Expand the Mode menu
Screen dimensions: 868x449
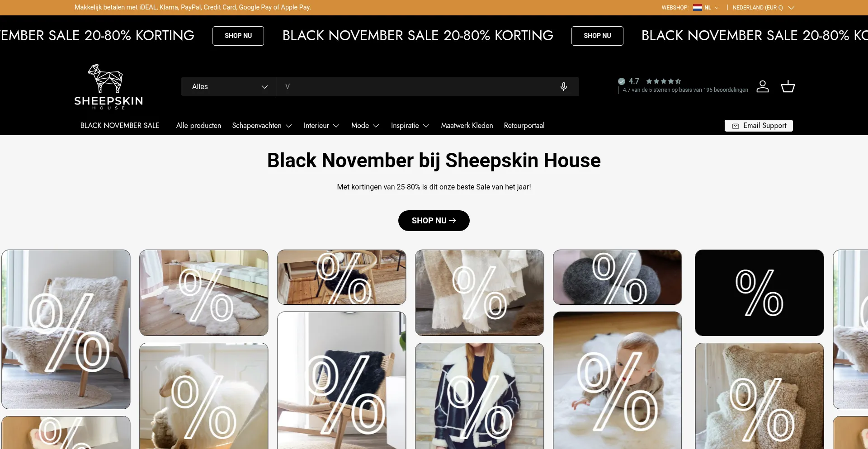click(x=365, y=126)
